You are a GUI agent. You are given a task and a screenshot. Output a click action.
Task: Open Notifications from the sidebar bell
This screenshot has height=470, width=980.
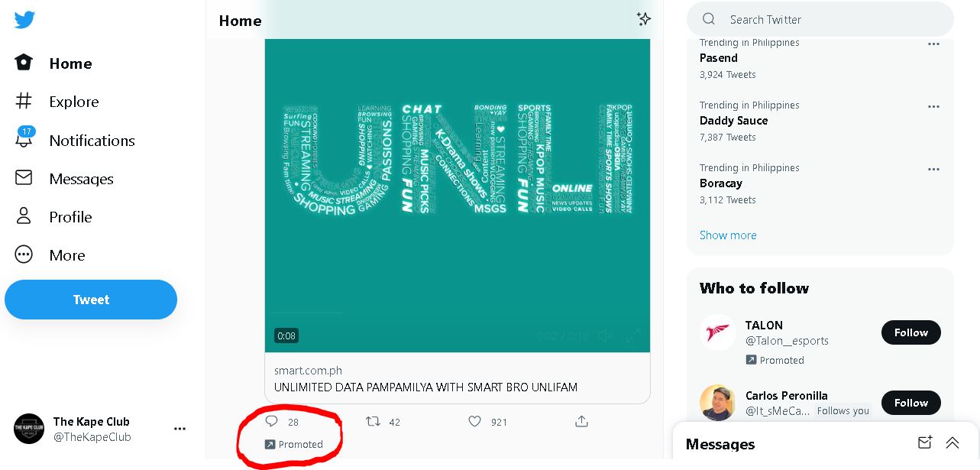click(x=92, y=141)
